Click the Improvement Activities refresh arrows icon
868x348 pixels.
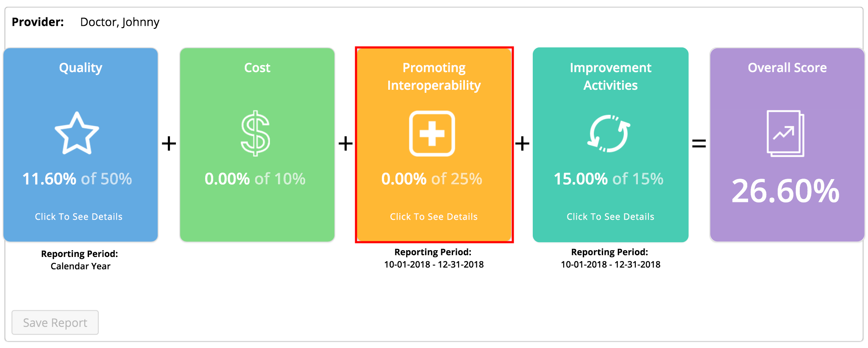point(609,133)
